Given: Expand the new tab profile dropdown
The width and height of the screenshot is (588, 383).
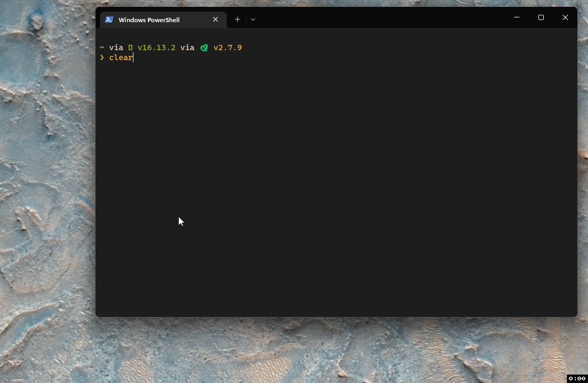Looking at the screenshot, I should [253, 20].
